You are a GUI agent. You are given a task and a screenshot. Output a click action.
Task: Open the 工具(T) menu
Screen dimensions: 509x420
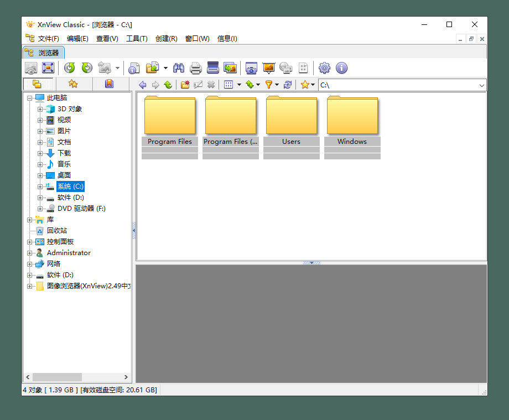[x=137, y=39]
